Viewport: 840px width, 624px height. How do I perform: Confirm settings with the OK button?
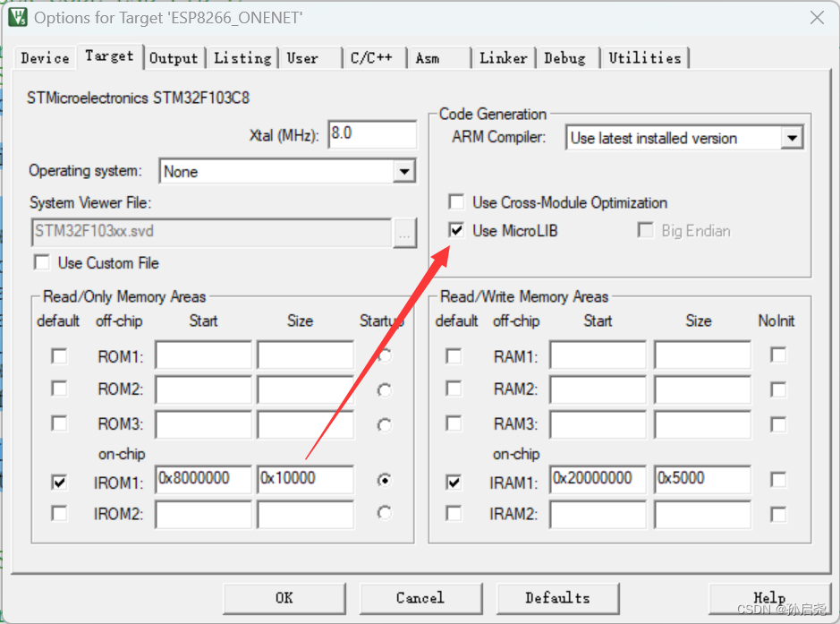[x=284, y=598]
